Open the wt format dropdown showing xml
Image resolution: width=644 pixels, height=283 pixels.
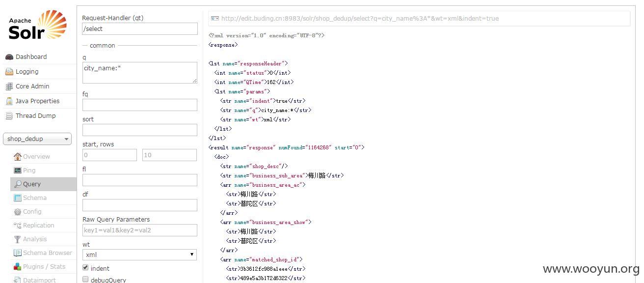(x=140, y=255)
